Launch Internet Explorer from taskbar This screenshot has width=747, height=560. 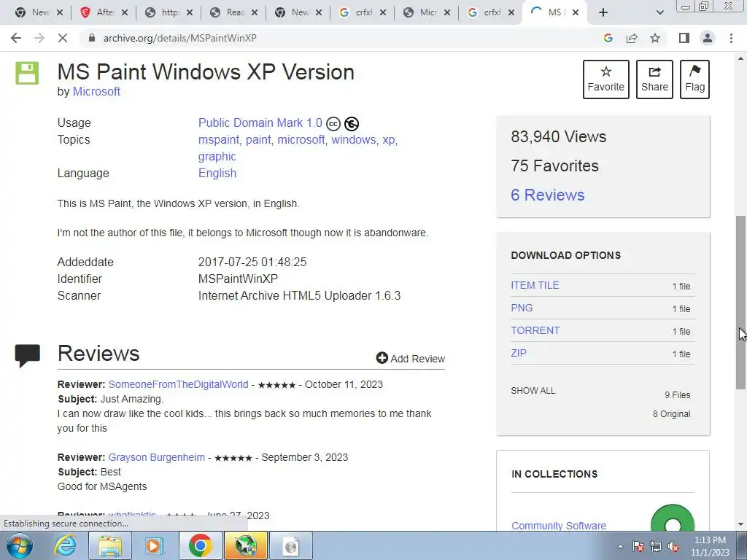pos(65,545)
